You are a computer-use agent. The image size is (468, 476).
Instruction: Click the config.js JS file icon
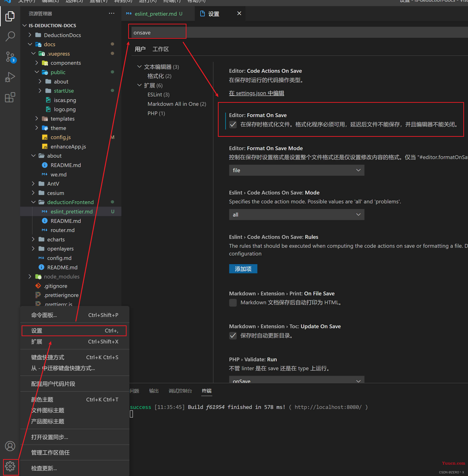[45, 137]
